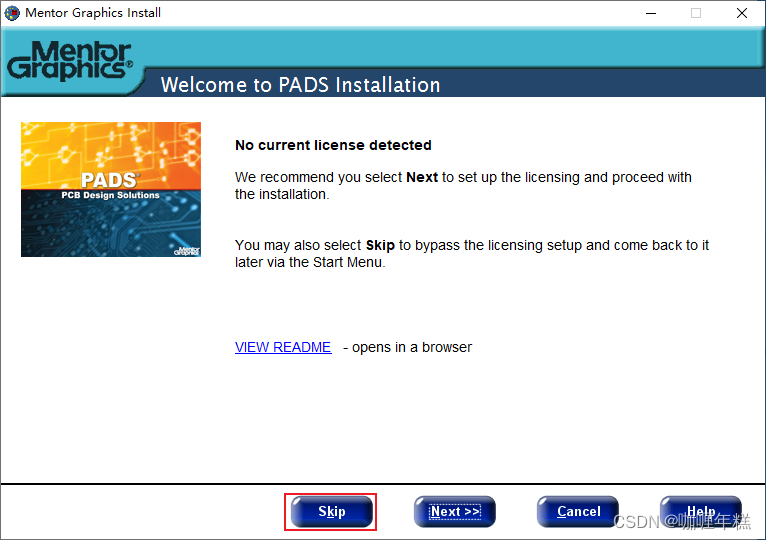Click the Mentor Graphics logo
The image size is (766, 540).
click(69, 61)
